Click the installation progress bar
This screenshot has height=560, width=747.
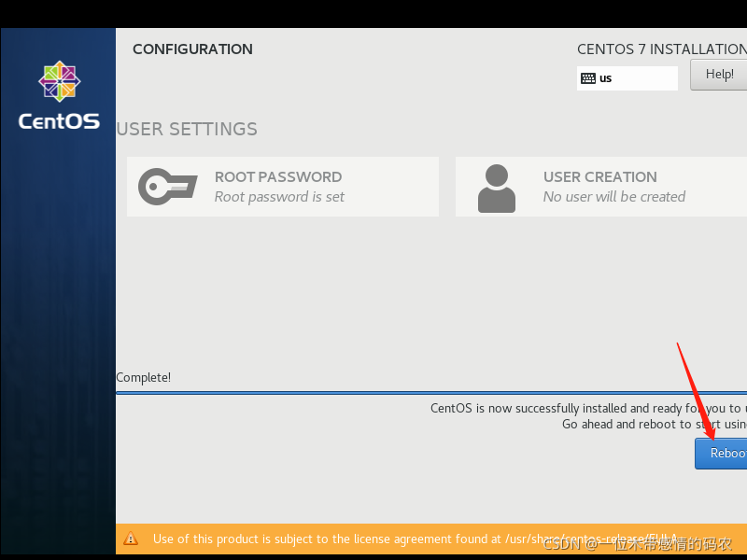tap(430, 393)
